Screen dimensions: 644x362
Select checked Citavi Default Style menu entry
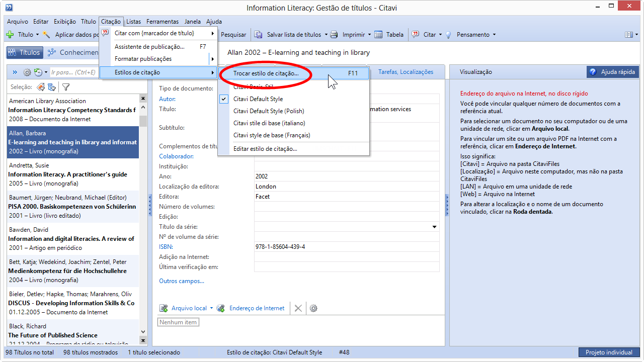click(x=293, y=99)
